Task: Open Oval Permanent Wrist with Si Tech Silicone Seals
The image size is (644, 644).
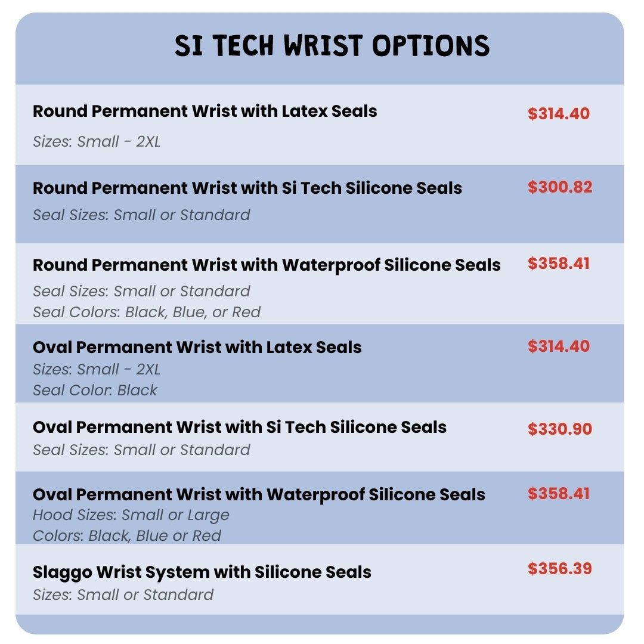Action: [239, 428]
